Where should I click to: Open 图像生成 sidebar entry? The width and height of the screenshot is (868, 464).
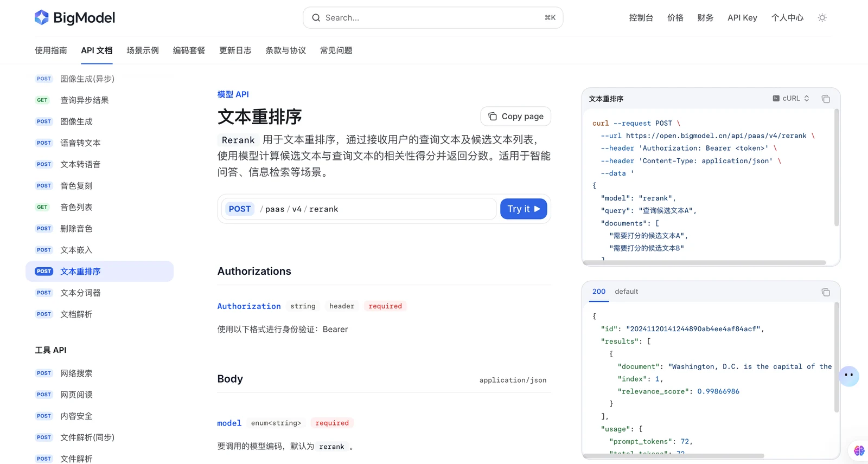[x=99, y=121]
